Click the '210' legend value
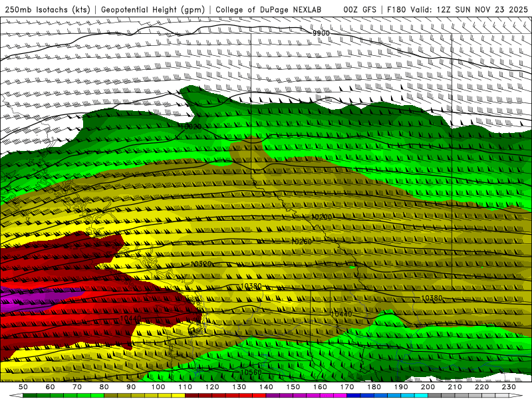Screen dimensions: 532x399 click(456, 387)
